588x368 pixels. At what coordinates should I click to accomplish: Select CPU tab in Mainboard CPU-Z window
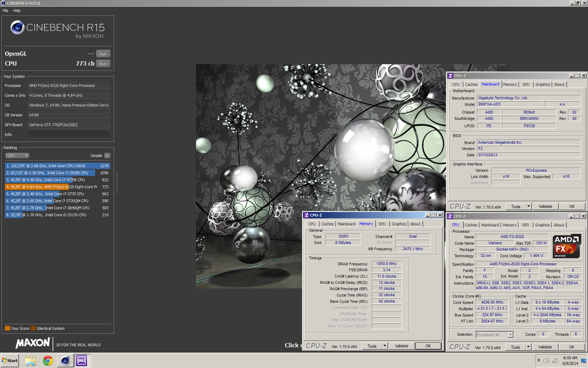pos(456,84)
